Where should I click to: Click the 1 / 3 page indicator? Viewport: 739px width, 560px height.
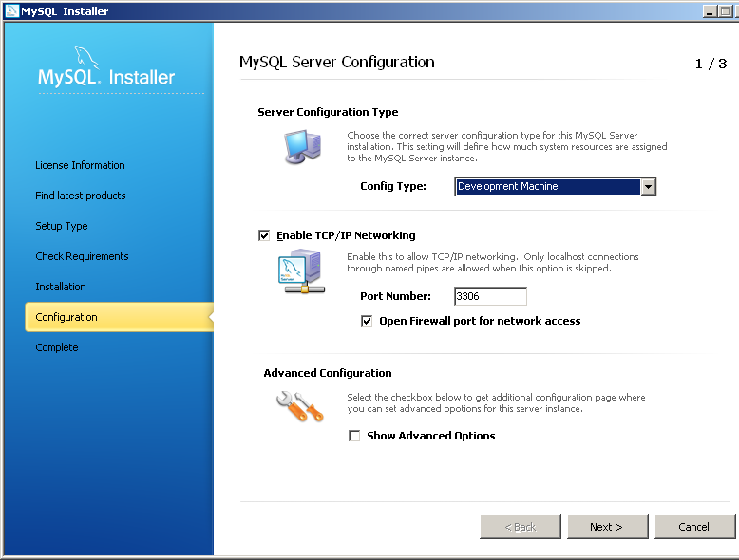711,64
